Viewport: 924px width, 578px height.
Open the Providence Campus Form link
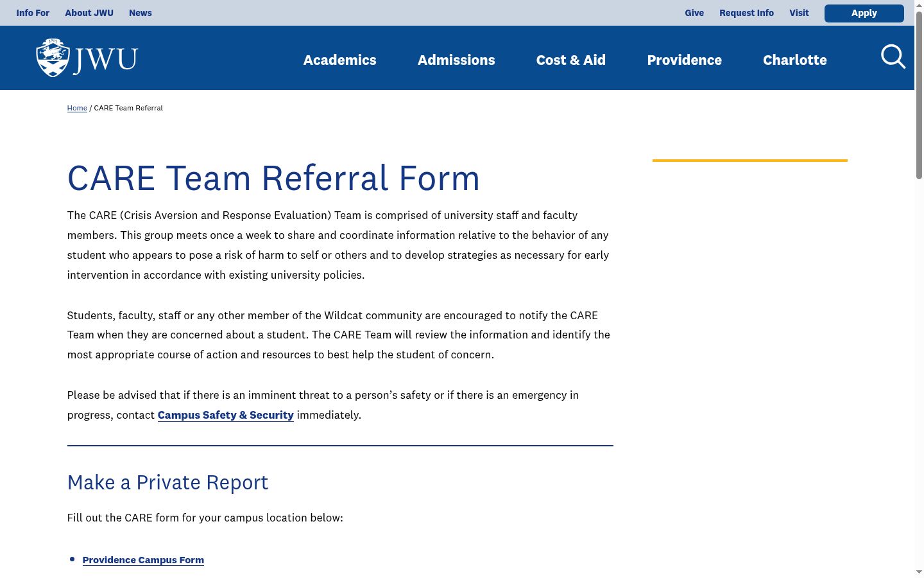[x=143, y=560]
